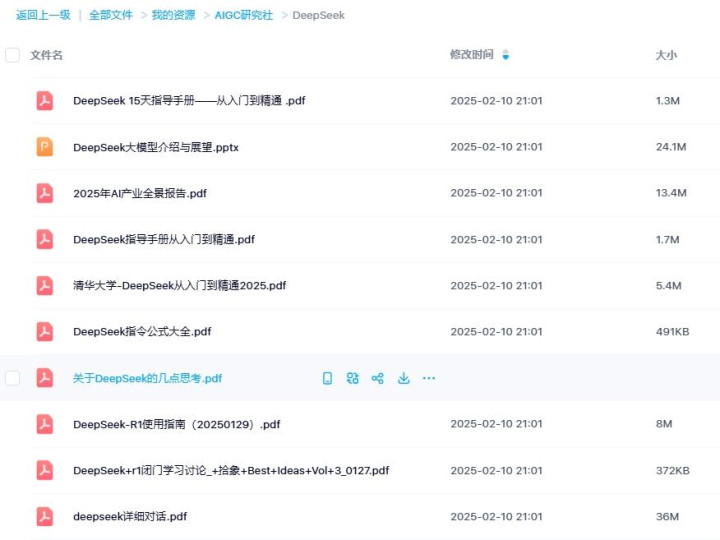The image size is (720, 540).
Task: Click modified time of the pptx file
Action: tap(496, 147)
